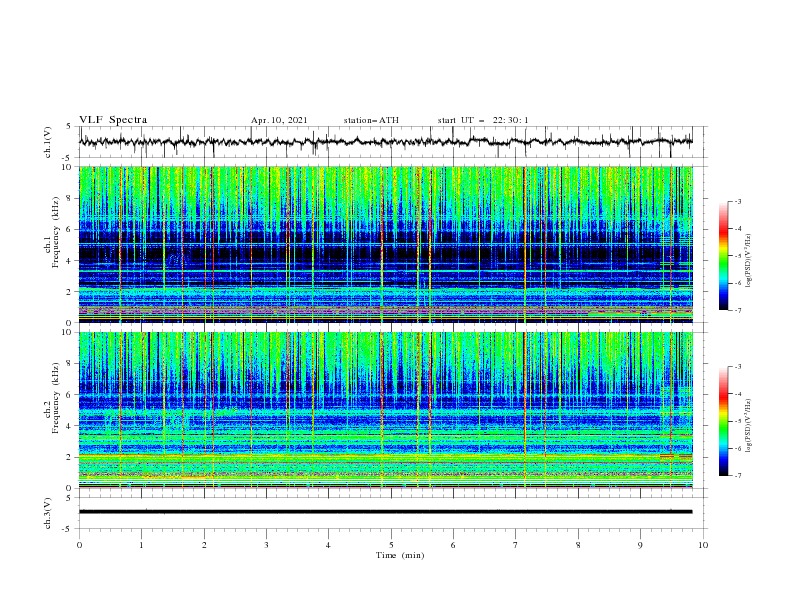Click time axis tick label '1'

tap(141, 545)
